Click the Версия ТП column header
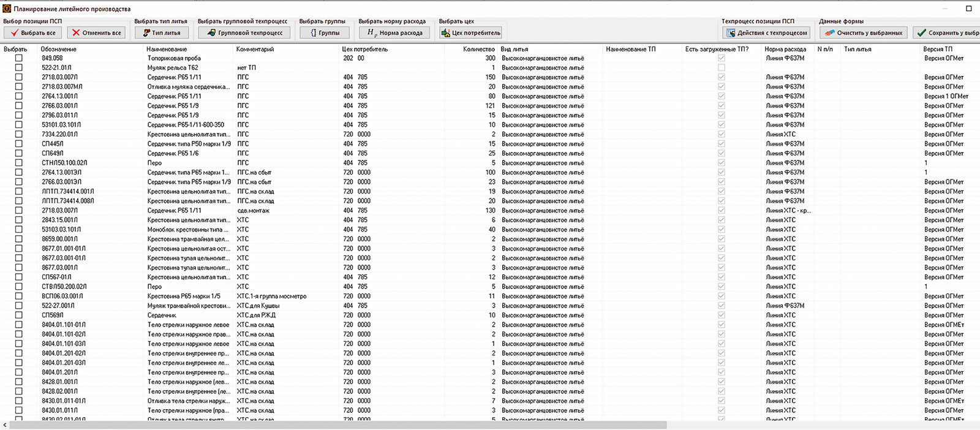This screenshot has width=980, height=430. click(938, 49)
